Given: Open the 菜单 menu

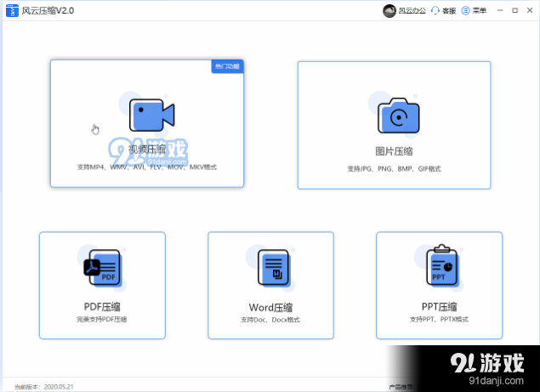Looking at the screenshot, I should pyautogui.click(x=474, y=10).
